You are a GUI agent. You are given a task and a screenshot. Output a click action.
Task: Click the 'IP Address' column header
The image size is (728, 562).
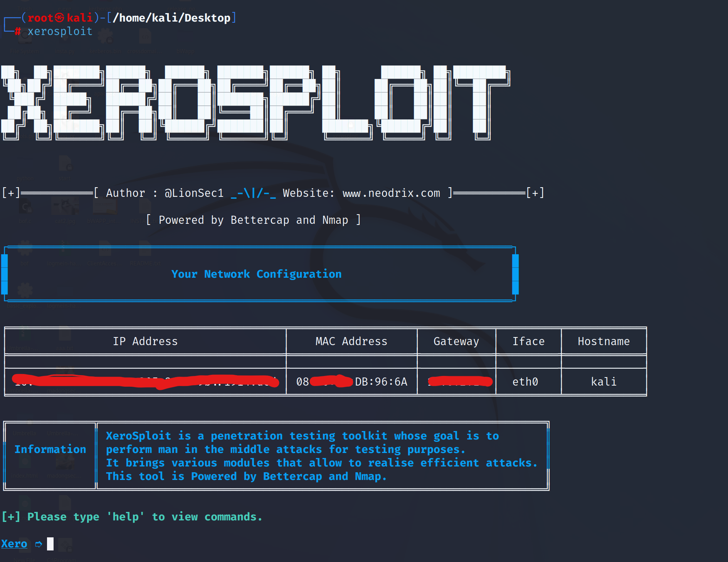tap(145, 341)
